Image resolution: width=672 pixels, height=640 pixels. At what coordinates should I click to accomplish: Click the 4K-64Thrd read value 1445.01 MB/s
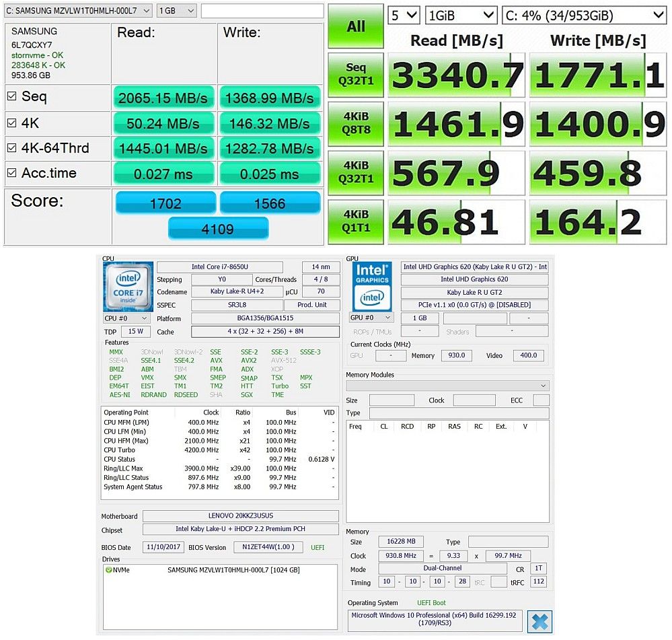point(163,149)
